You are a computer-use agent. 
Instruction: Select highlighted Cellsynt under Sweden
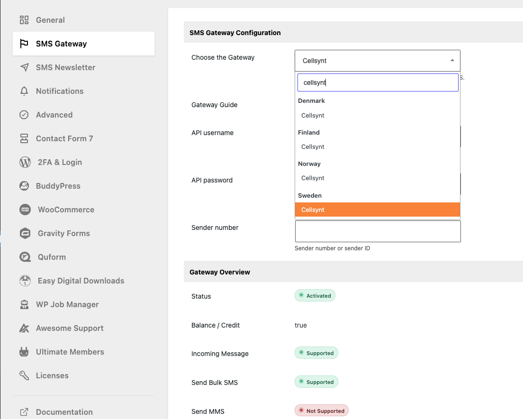coord(378,210)
